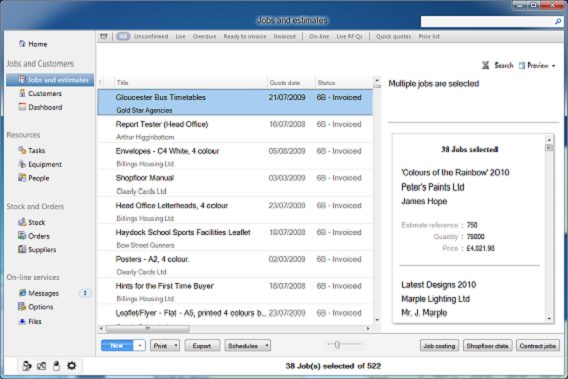Open Customers via its sidebar icon
Screen dimensions: 568x379
[22, 93]
